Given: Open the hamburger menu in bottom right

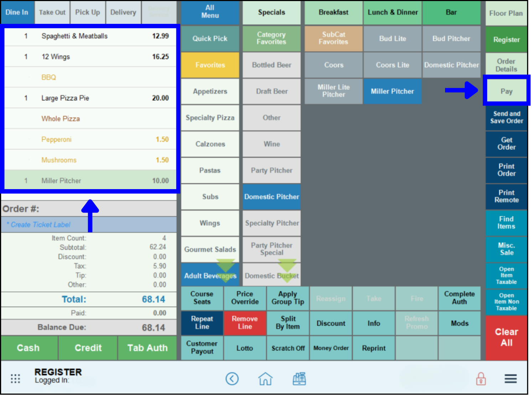Looking at the screenshot, I should (x=510, y=379).
